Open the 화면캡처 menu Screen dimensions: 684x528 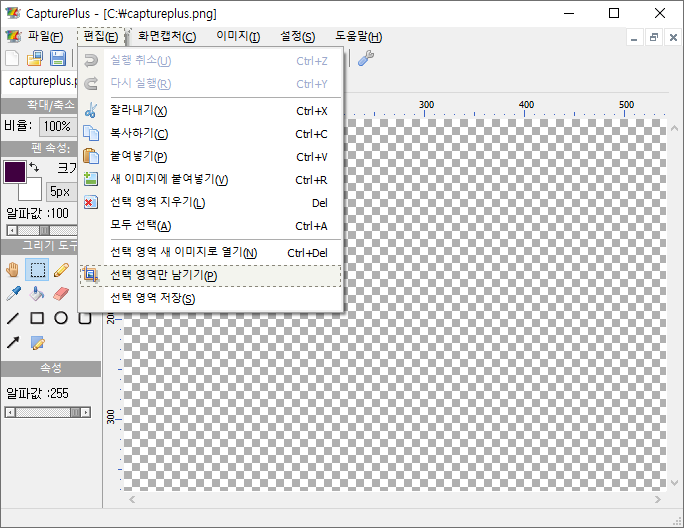point(167,37)
